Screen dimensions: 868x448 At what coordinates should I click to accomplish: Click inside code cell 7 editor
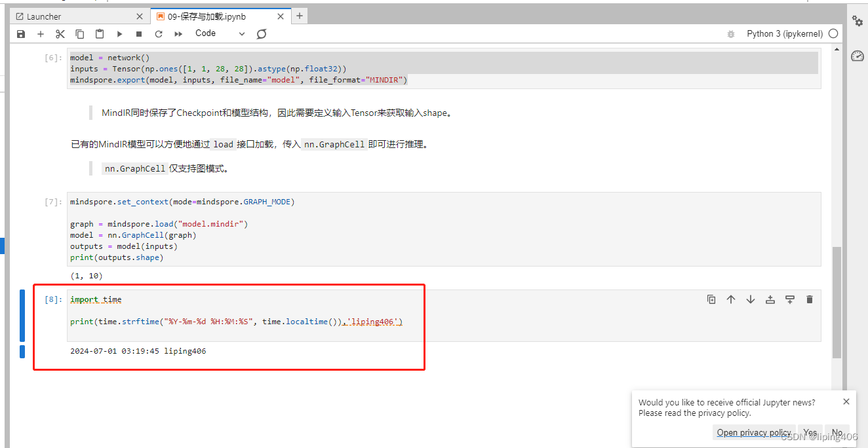click(444, 229)
